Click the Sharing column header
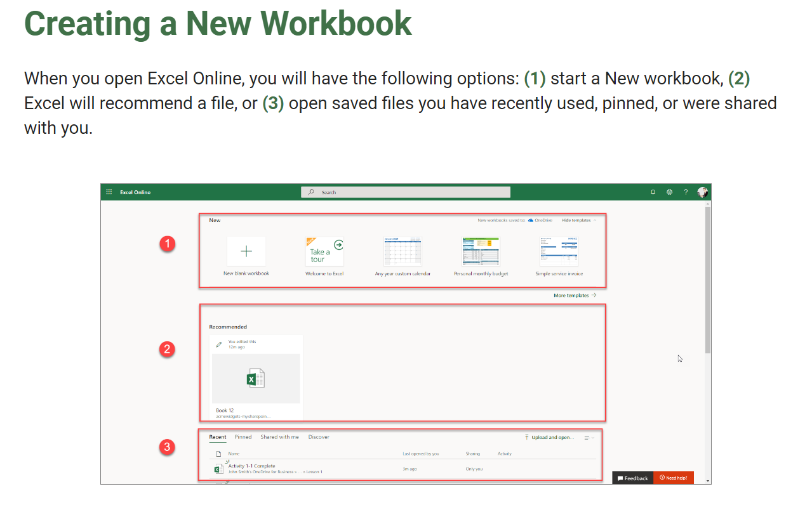Screen dimensions: 812x517 472,454
